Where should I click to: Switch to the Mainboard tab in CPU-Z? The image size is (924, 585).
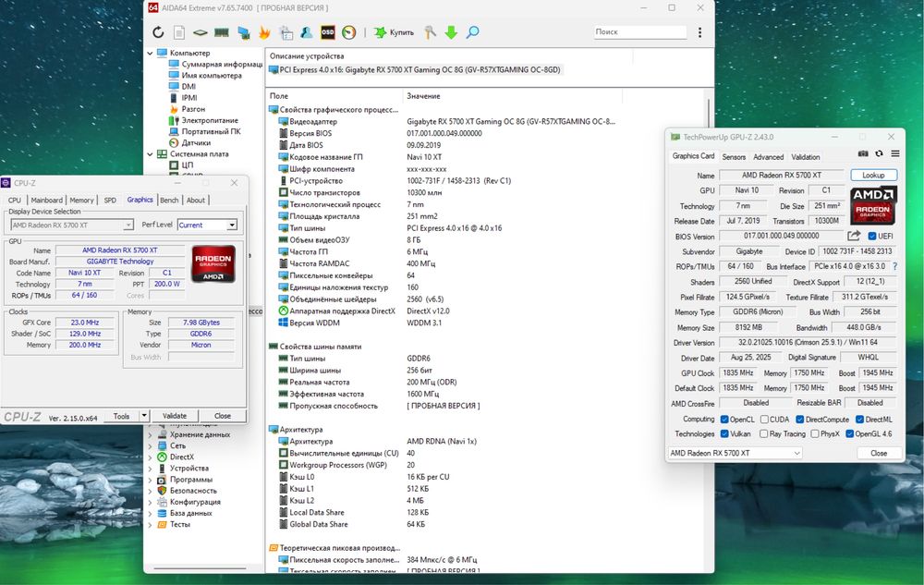46,201
